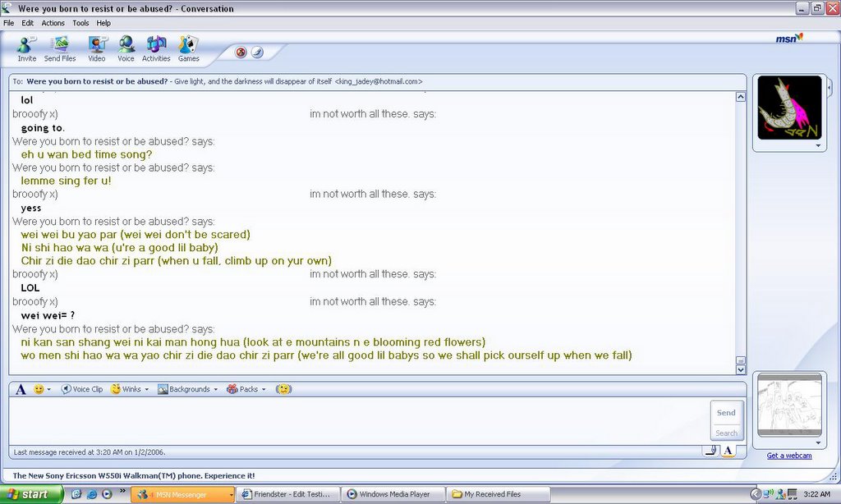Pick an emoticon using the smiley icon
The height and width of the screenshot is (504, 841).
click(x=39, y=389)
